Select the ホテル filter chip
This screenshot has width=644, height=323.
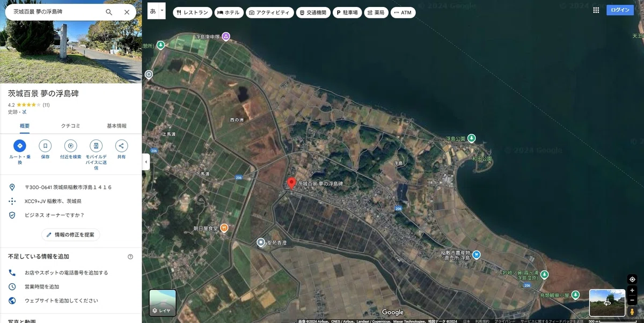pos(229,12)
